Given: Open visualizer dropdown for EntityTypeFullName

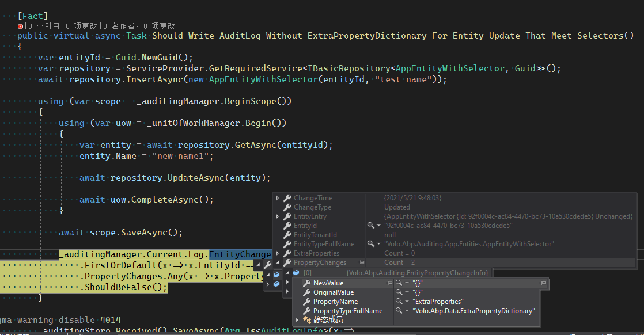Looking at the screenshot, I should pyautogui.click(x=378, y=244).
